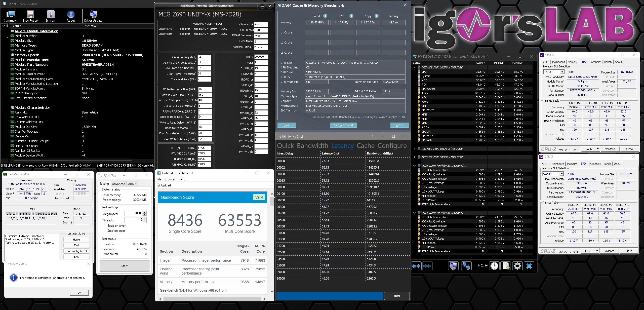The image size is (644, 310).
Task: Click the question mark help icon in Intel MLC GUI
Action: (x=373, y=136)
